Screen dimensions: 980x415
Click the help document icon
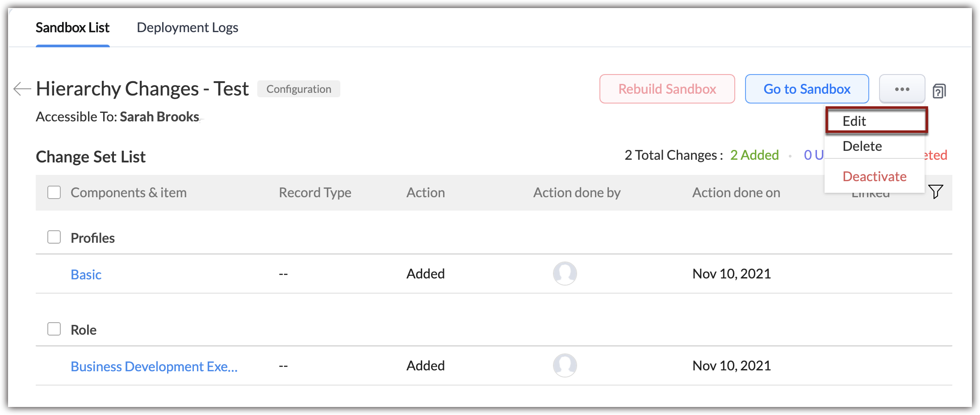tap(939, 91)
